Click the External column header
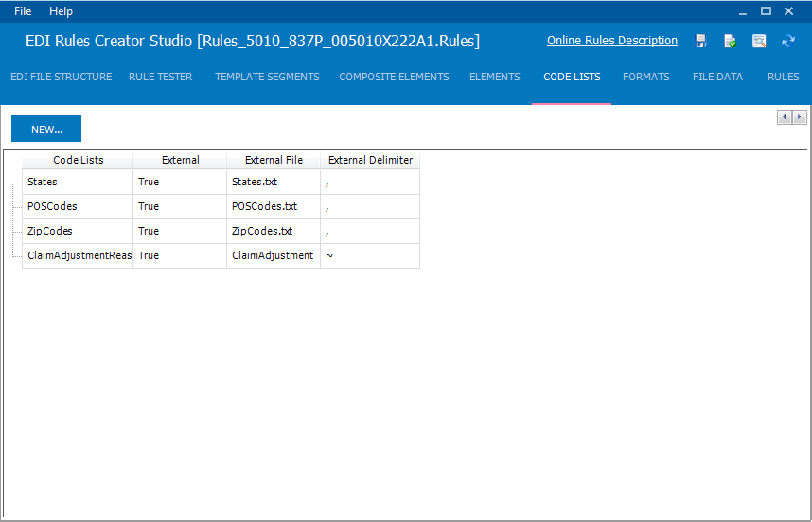 pos(180,160)
